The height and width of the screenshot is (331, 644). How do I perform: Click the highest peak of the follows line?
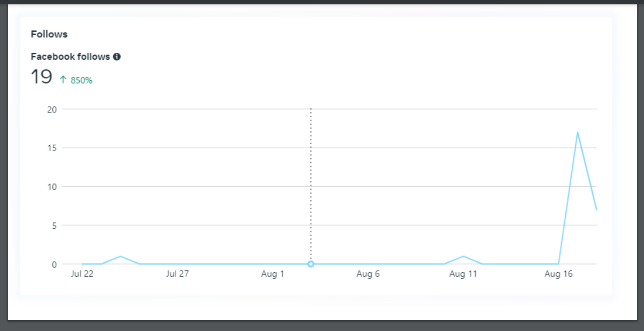tap(577, 132)
